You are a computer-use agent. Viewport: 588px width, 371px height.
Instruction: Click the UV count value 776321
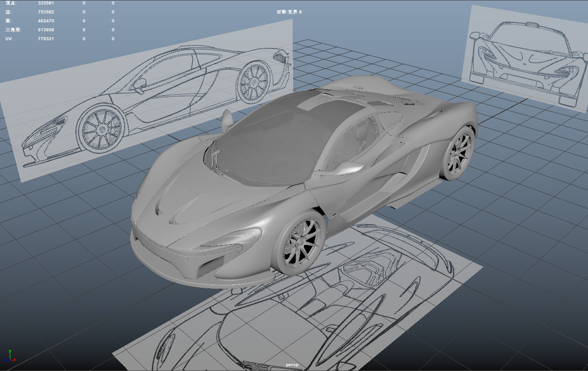(46, 38)
